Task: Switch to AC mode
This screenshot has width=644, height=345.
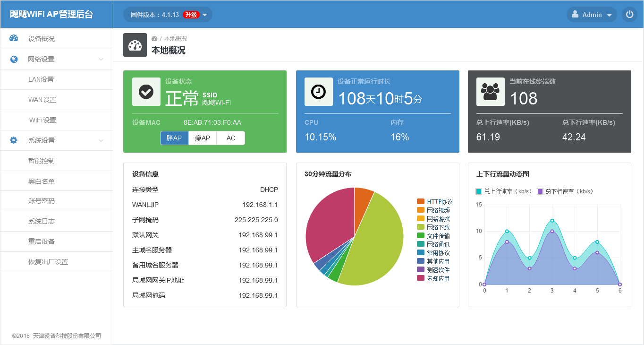Action: click(x=230, y=138)
